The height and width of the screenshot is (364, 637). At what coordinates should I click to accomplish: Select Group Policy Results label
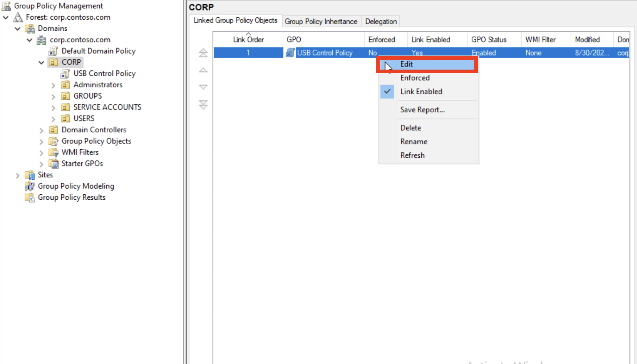[x=71, y=198]
